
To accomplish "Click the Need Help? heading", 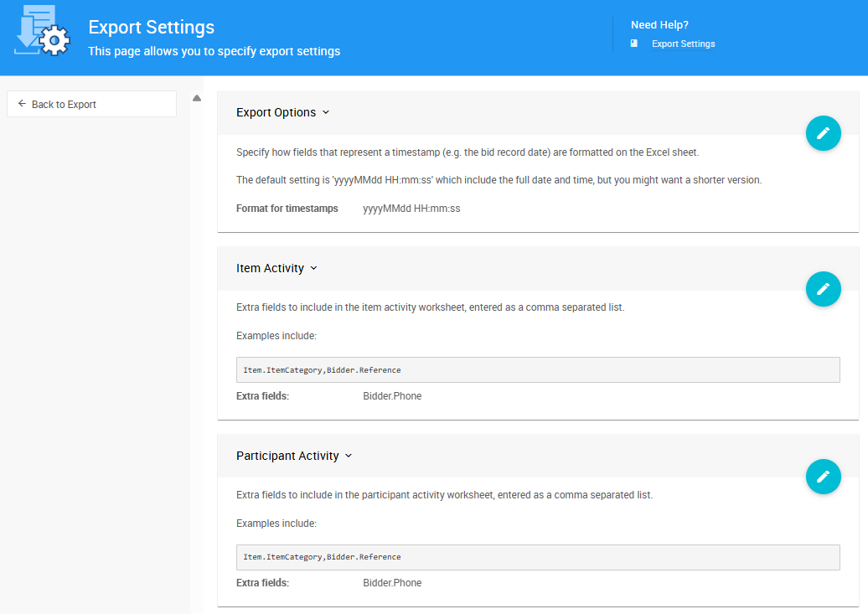I will (x=659, y=24).
